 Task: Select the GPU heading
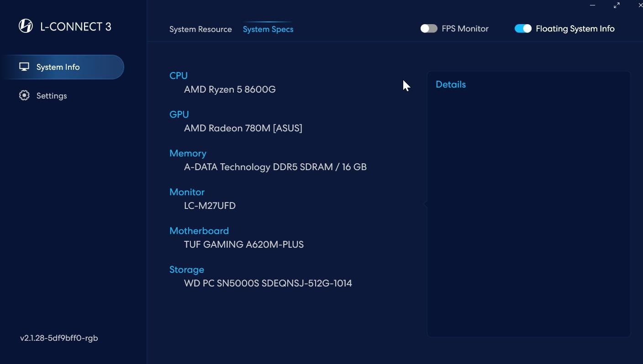(x=179, y=114)
